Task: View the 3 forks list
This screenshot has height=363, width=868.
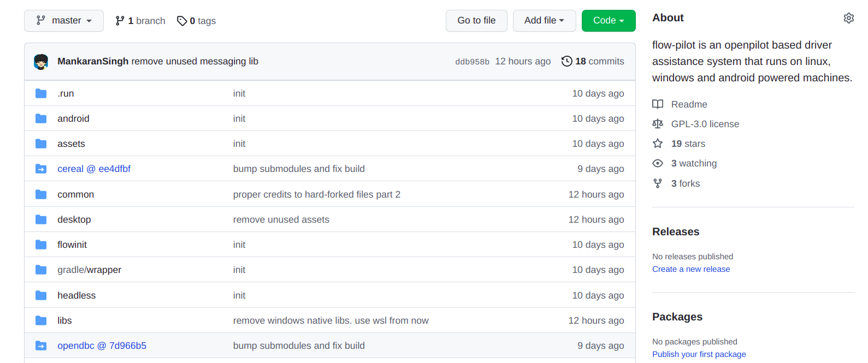Action: coord(686,183)
